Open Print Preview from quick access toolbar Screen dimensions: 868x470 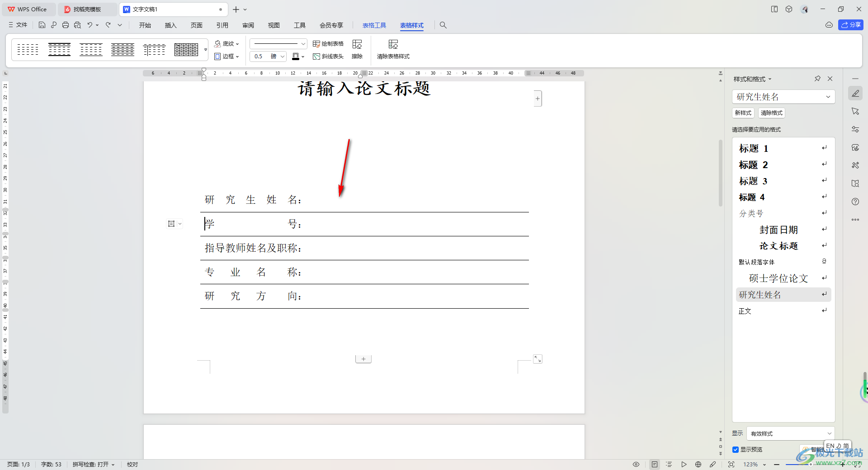click(77, 25)
